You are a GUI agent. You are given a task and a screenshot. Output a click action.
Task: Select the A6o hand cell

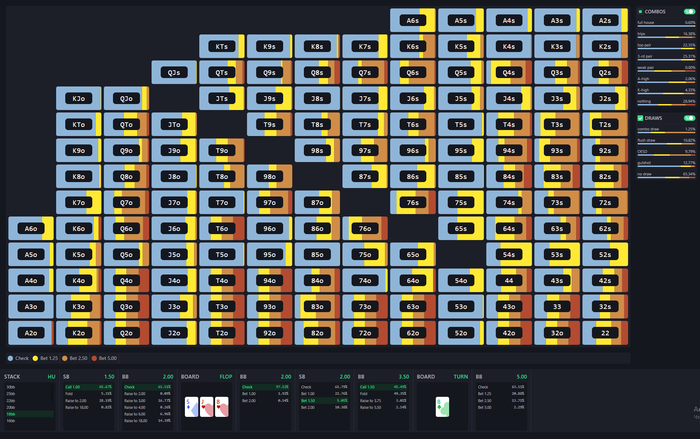click(31, 228)
